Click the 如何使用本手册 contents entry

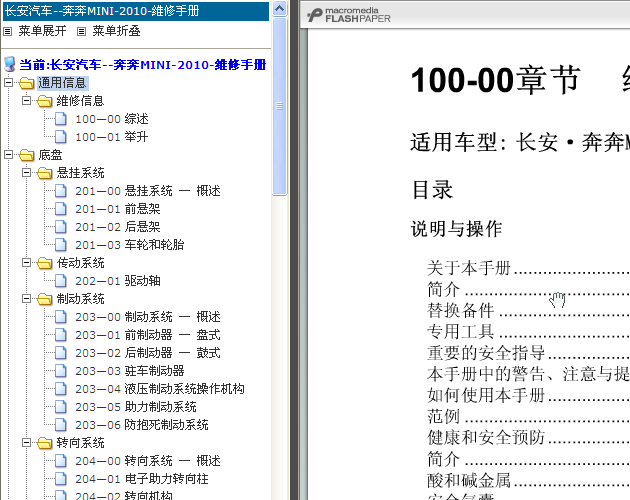coord(486,395)
